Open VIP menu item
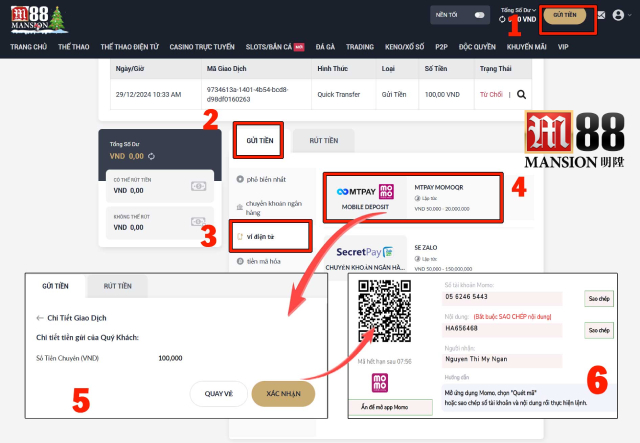640x443 pixels. (563, 47)
